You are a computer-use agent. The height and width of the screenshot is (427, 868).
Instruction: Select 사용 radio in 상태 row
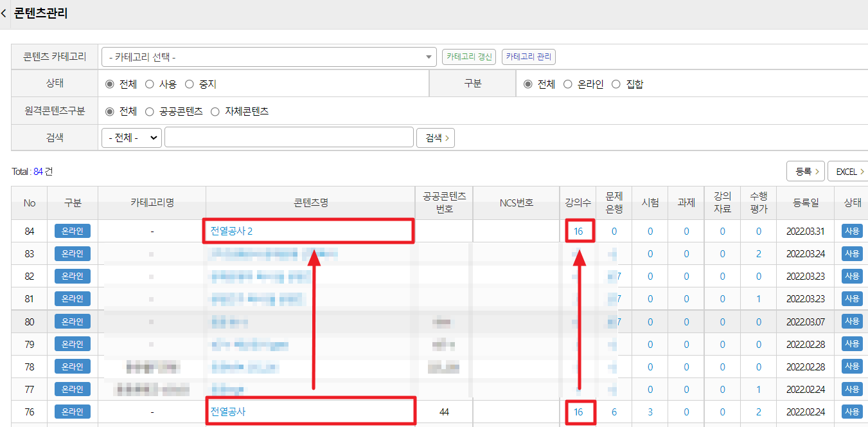tap(150, 84)
